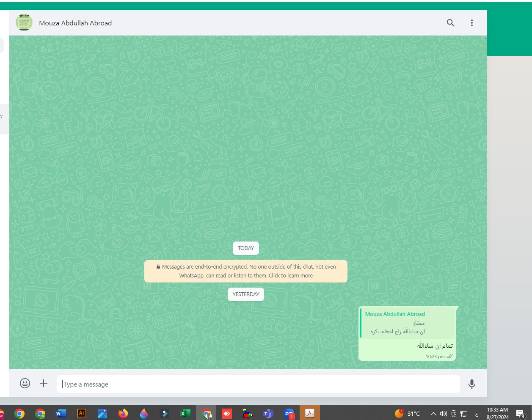Viewport: 532px width, 420px height.
Task: Switch the keyboard input language indicator
Action: point(477,414)
